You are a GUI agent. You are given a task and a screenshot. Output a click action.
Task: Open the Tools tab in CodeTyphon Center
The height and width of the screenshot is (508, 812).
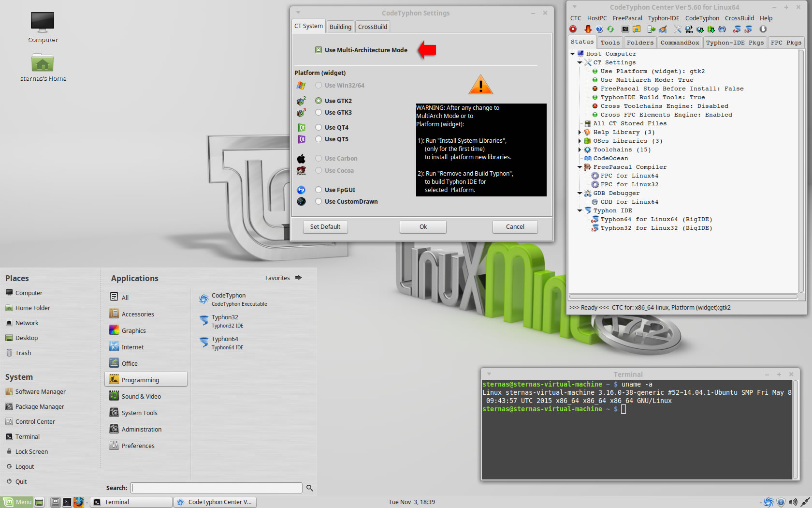pos(610,43)
